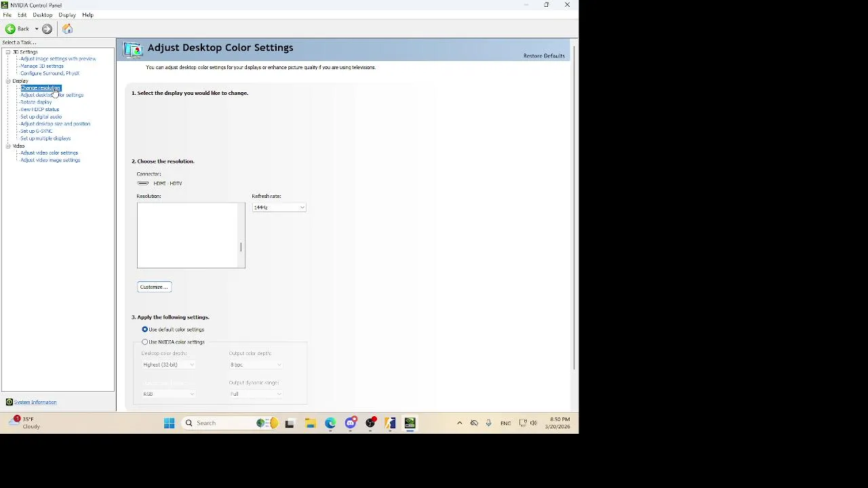Open the Refresh rate dropdown
This screenshot has width=868, height=488.
tap(279, 207)
